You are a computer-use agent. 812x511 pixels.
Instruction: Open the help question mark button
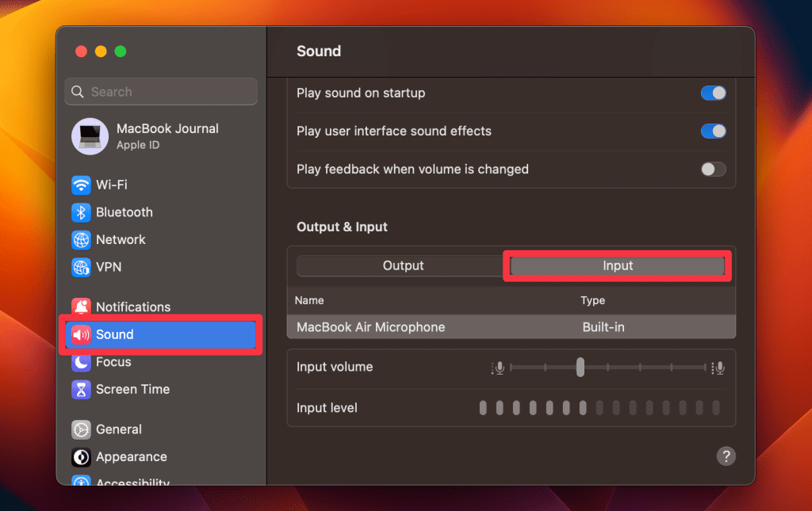(726, 456)
